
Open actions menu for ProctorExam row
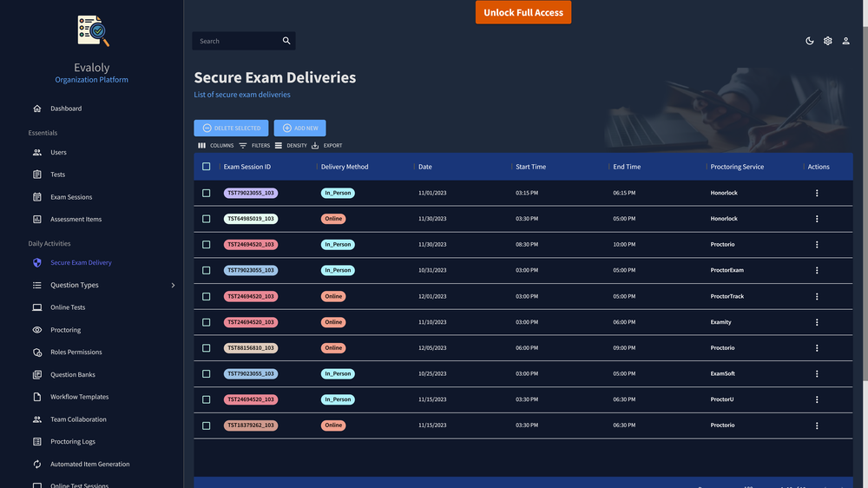pyautogui.click(x=817, y=270)
